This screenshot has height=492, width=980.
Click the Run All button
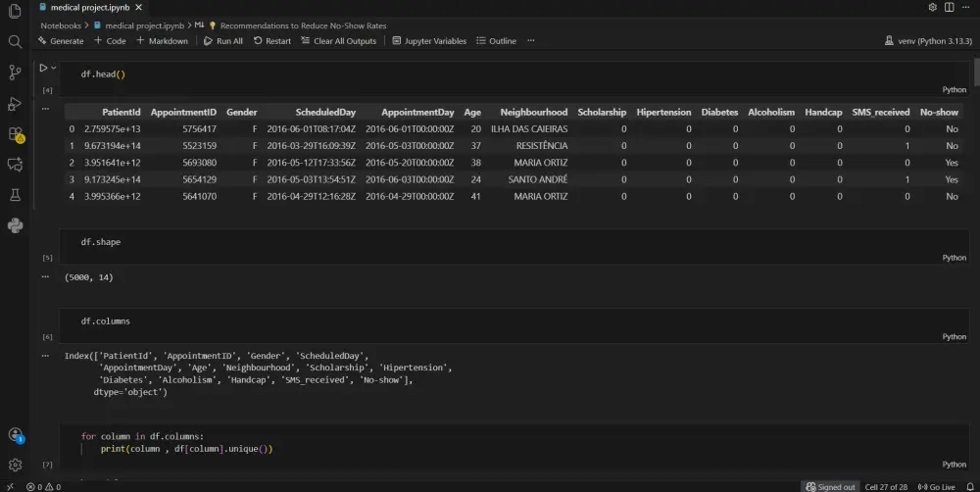[223, 41]
